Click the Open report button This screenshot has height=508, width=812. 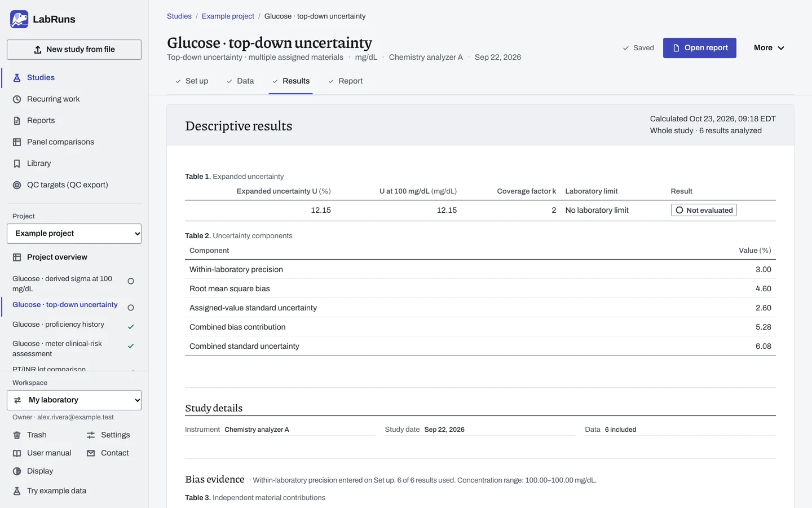(x=700, y=48)
